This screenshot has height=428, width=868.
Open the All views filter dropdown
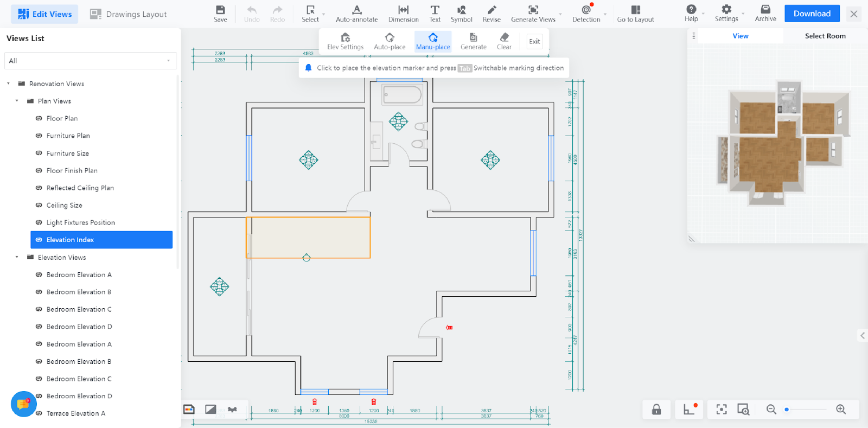pyautogui.click(x=91, y=61)
